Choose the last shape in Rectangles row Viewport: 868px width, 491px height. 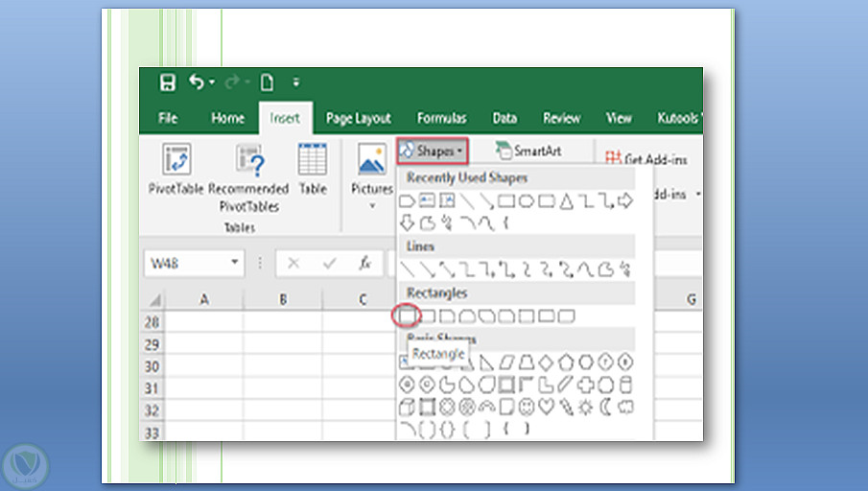tap(566, 316)
